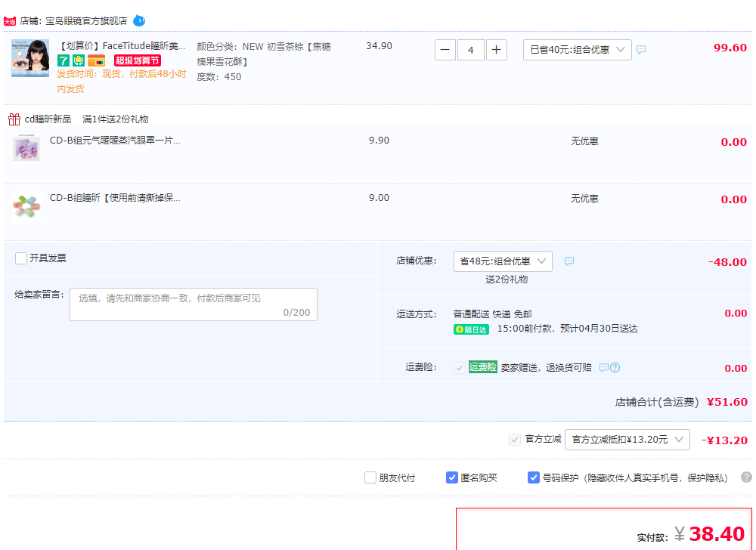Click the green 隔日达 next-day delivery badge
Viewport: 756px width, 550px height.
tap(471, 329)
